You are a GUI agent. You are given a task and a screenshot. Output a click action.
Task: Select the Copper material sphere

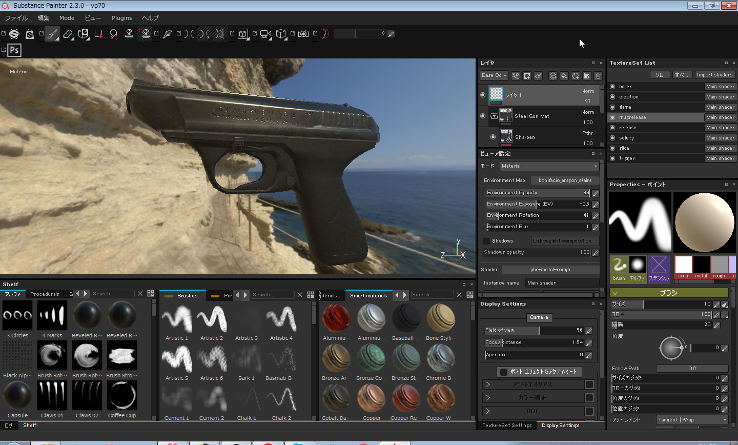371,397
